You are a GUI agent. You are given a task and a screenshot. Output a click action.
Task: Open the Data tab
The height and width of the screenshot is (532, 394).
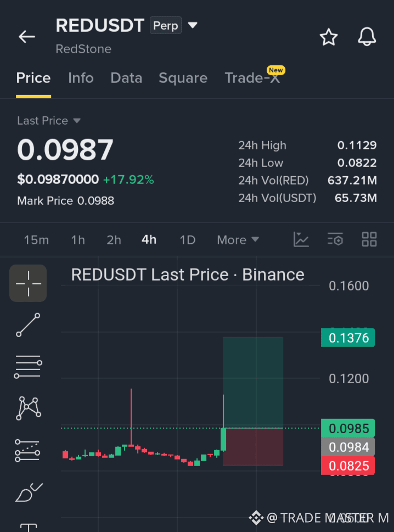(126, 78)
